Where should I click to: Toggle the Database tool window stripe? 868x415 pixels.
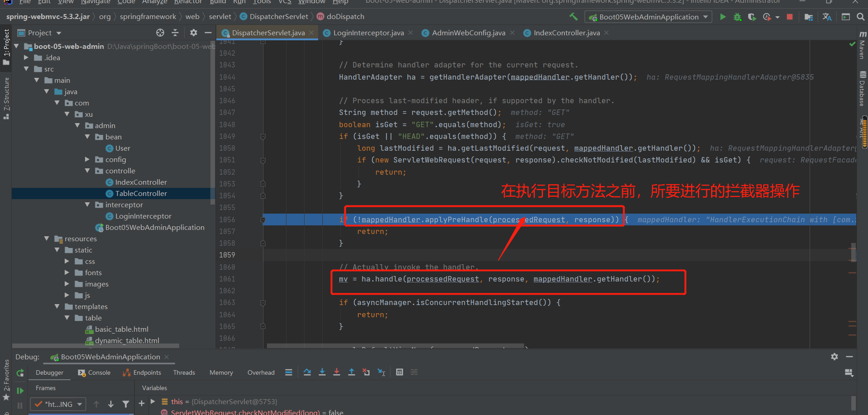pos(862,89)
